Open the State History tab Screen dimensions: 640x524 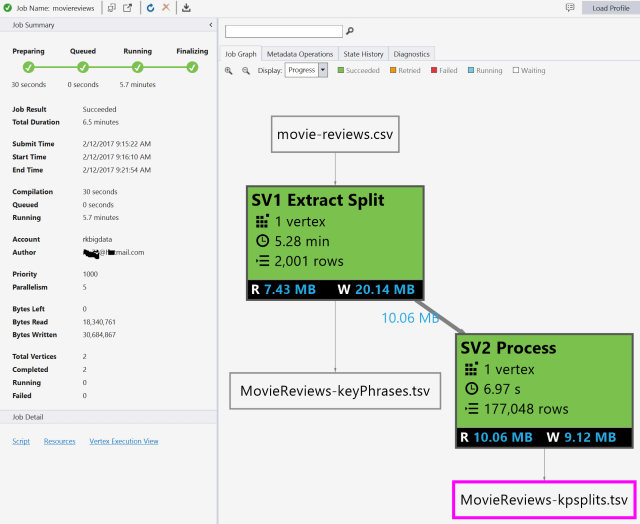363,53
